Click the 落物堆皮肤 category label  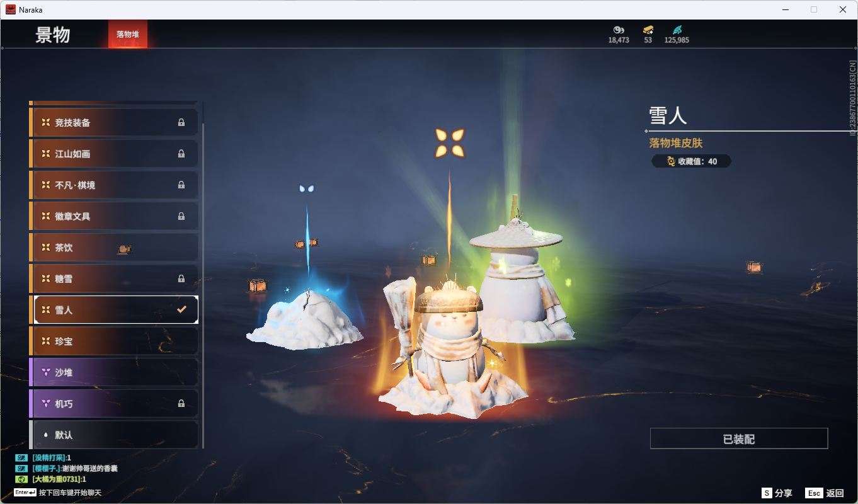[676, 143]
